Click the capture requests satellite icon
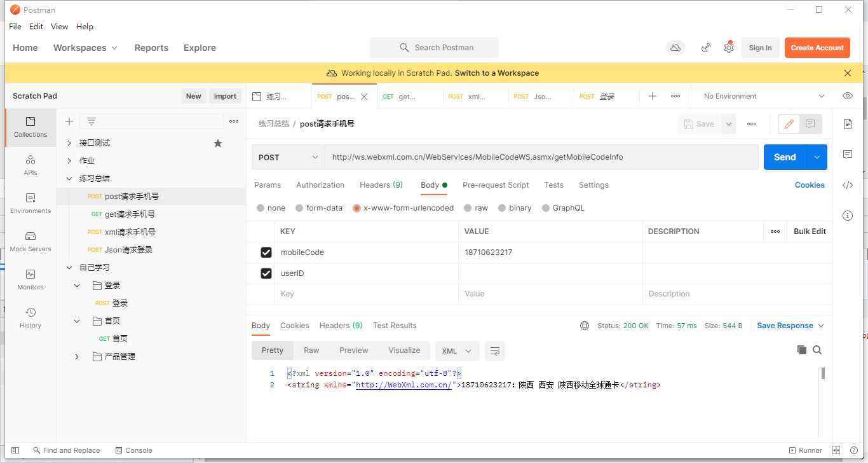The height and width of the screenshot is (463, 868). pos(706,48)
